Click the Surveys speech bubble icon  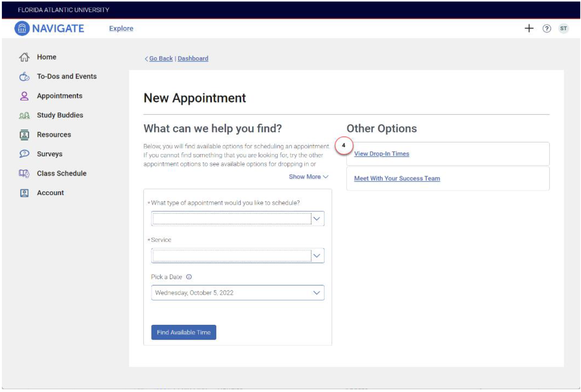click(24, 154)
